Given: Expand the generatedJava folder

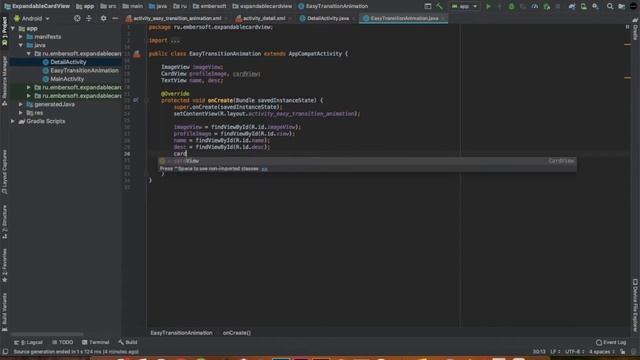Looking at the screenshot, I should [x=21, y=104].
